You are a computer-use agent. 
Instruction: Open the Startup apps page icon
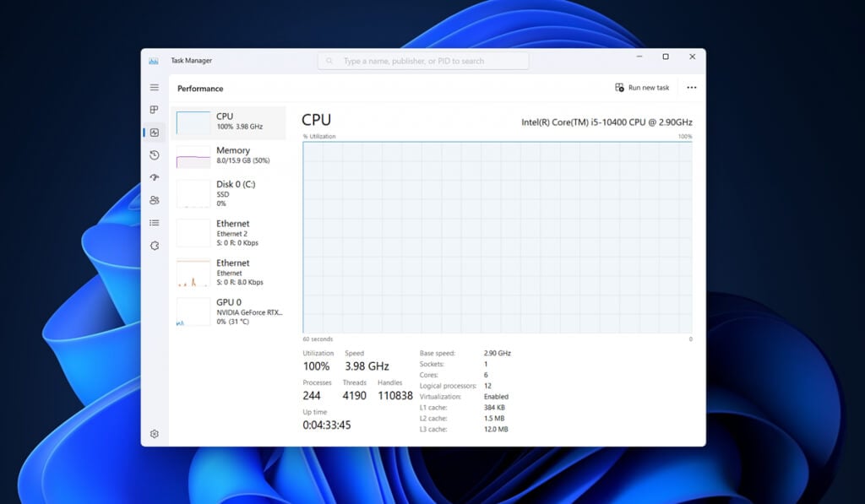(x=155, y=177)
